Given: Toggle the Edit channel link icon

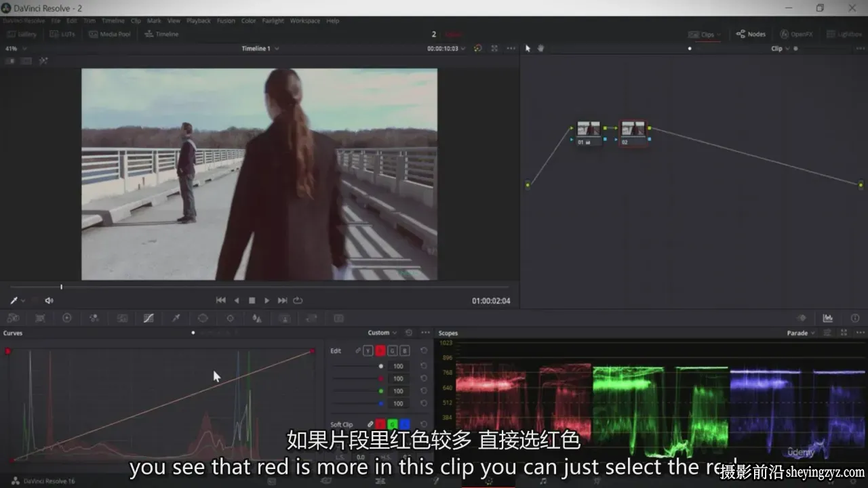Looking at the screenshot, I should 357,350.
